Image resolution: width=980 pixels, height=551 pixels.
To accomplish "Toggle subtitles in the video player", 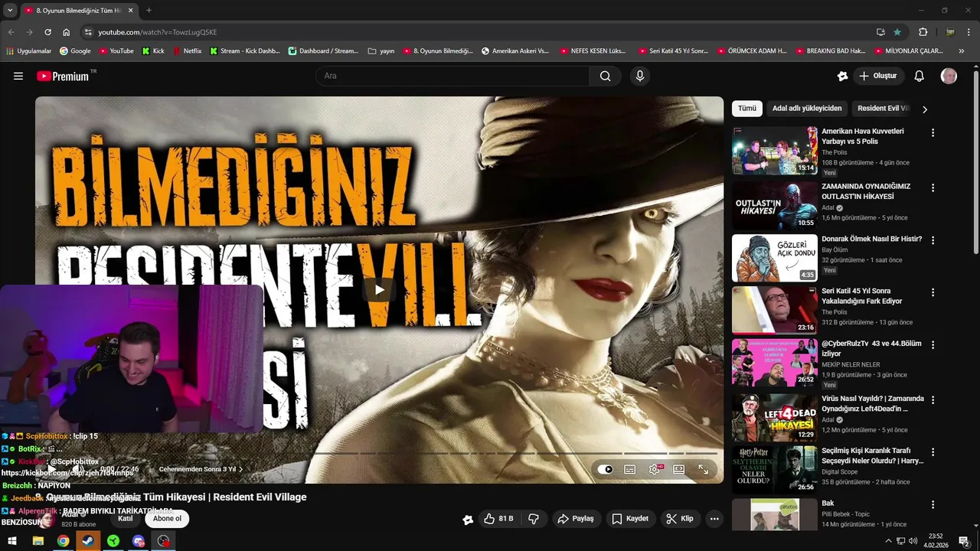I will pos(629,469).
